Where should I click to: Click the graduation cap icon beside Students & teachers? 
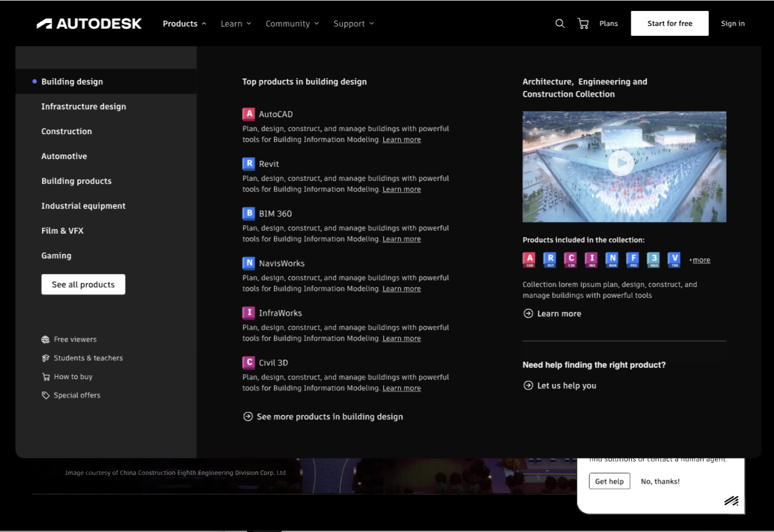pyautogui.click(x=46, y=359)
